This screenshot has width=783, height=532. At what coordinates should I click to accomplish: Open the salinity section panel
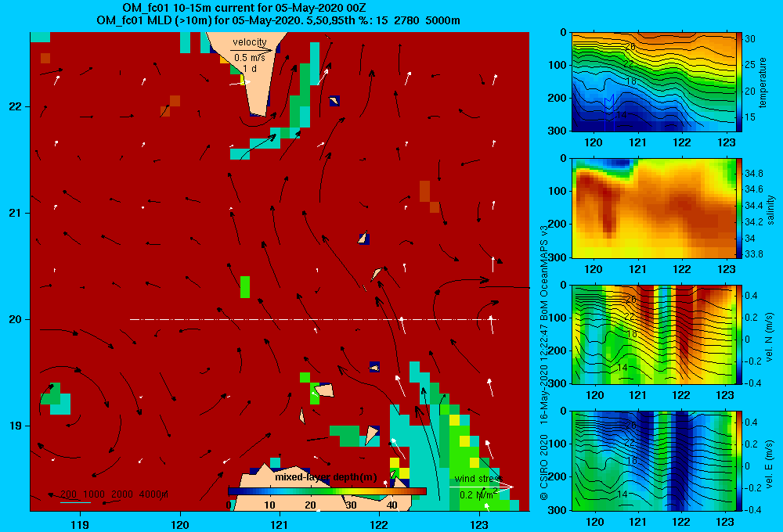point(653,208)
